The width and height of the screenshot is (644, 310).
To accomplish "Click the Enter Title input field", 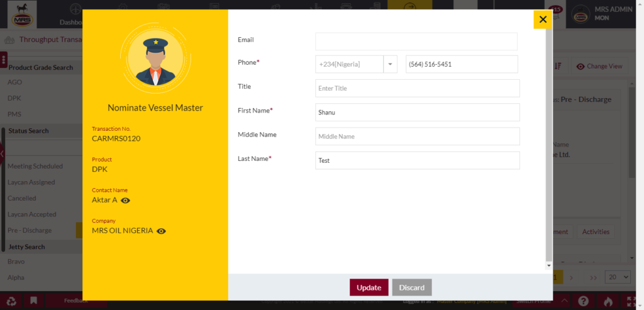I will [418, 88].
